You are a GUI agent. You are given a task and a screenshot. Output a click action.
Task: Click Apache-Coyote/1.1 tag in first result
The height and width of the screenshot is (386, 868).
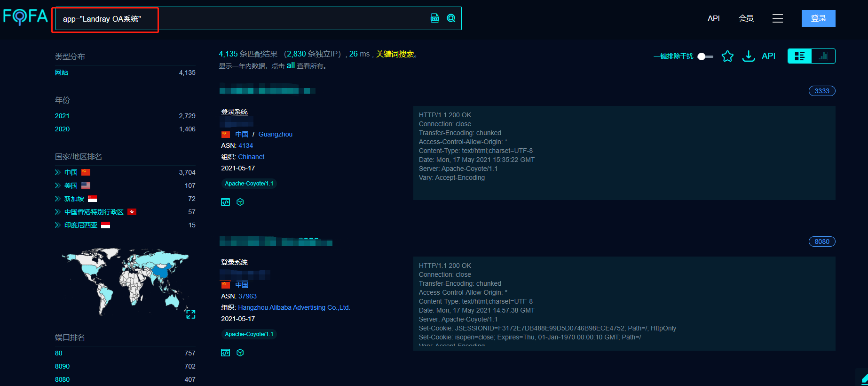tap(249, 184)
